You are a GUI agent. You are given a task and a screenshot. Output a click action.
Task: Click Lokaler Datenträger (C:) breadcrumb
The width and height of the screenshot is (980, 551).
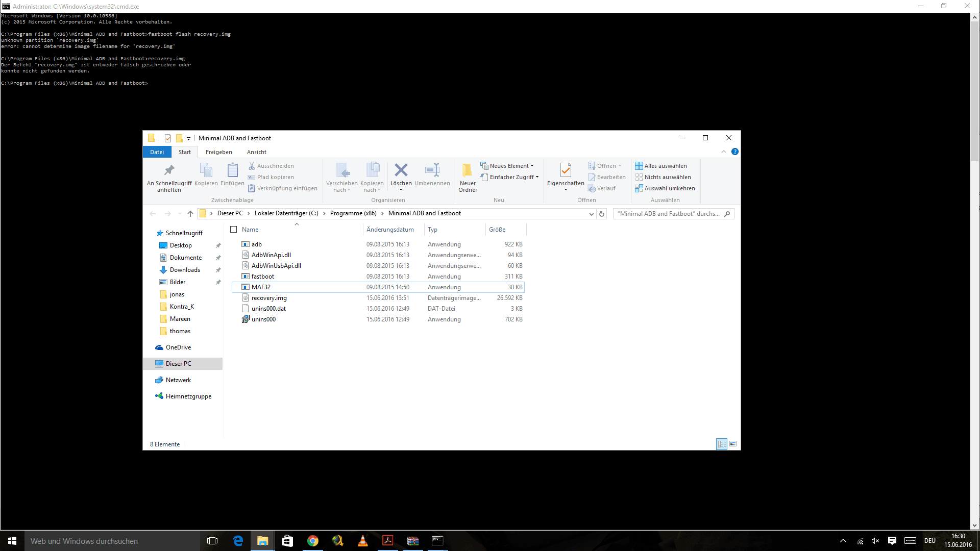tap(286, 213)
